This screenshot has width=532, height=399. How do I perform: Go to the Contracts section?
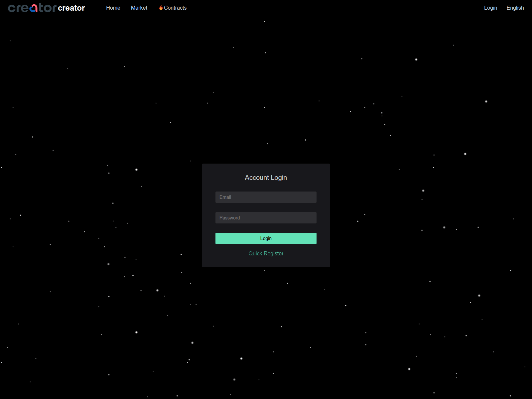175,8
